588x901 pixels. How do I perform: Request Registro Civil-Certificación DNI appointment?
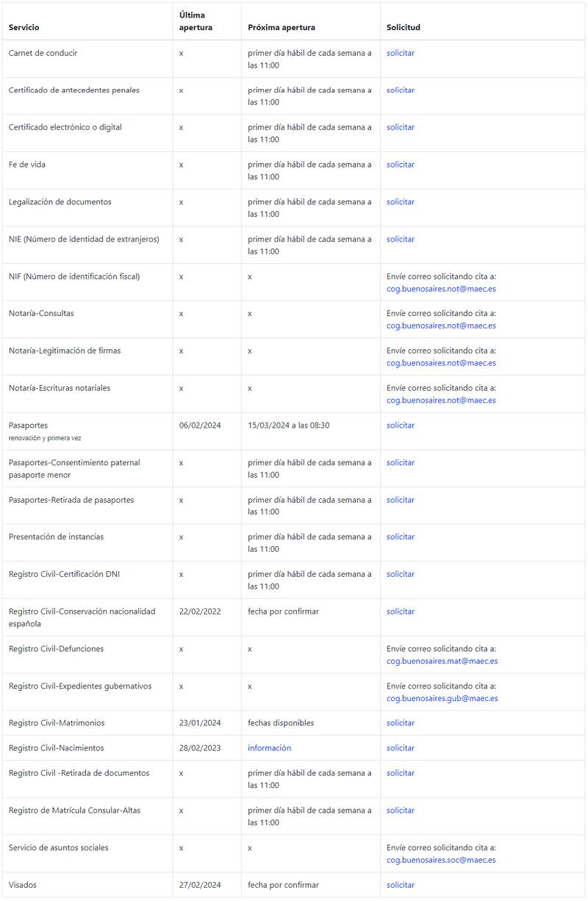click(401, 574)
